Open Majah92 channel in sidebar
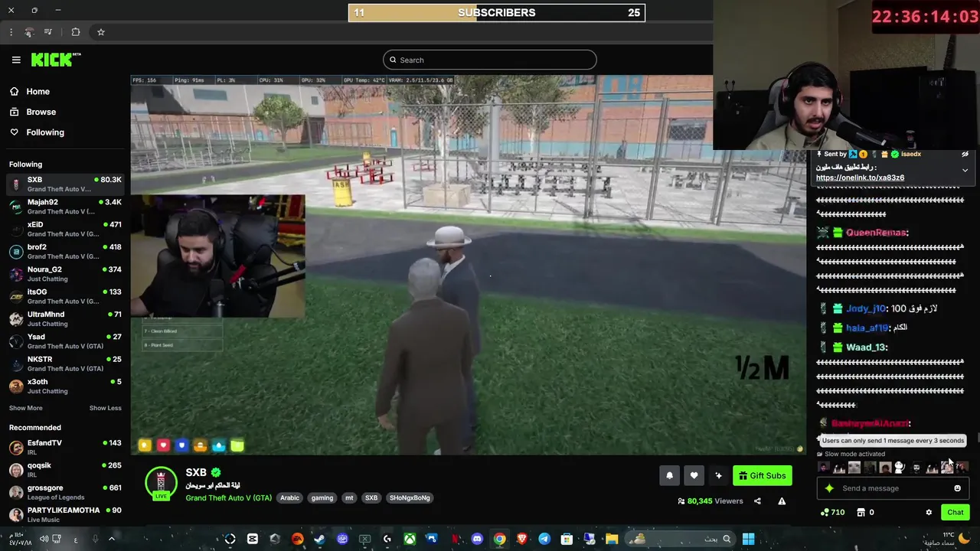This screenshot has height=551, width=980. pyautogui.click(x=65, y=207)
